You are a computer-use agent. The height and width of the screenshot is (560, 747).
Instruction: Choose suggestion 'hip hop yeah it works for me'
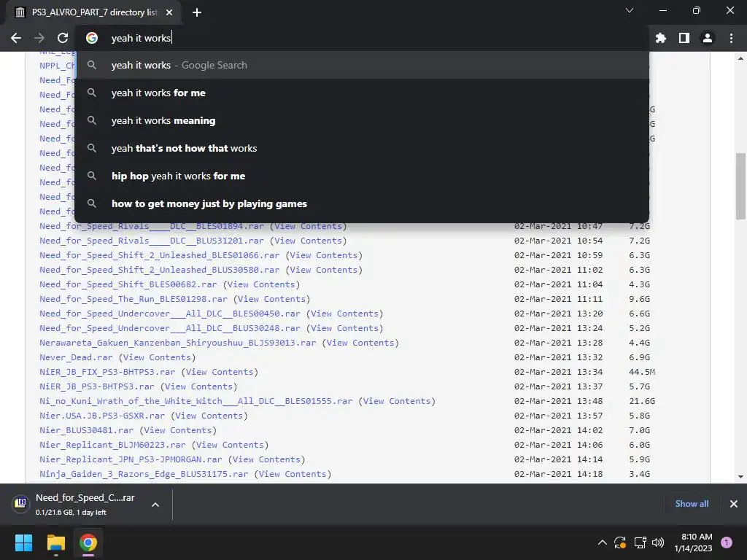362,176
